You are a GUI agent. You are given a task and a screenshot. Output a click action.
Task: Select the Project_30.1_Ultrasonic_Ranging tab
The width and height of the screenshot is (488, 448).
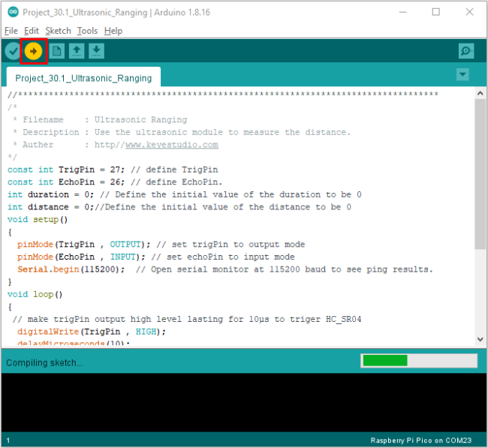click(83, 77)
